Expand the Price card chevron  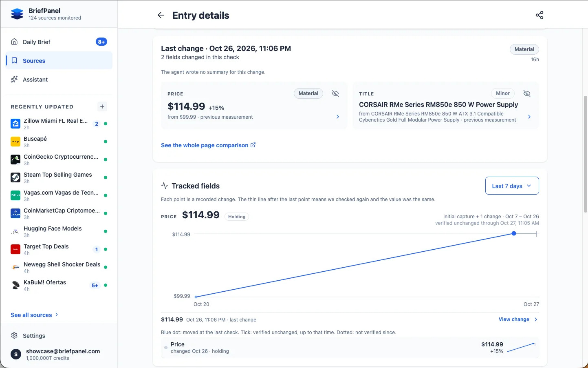(x=337, y=117)
